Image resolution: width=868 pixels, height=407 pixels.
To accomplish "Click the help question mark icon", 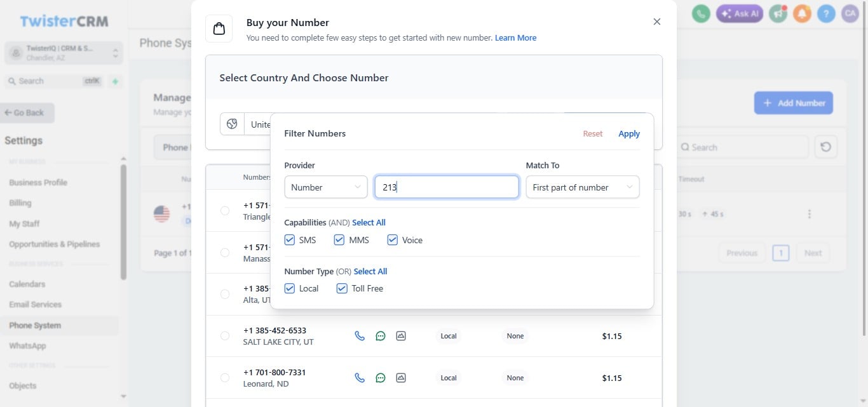I will [826, 13].
